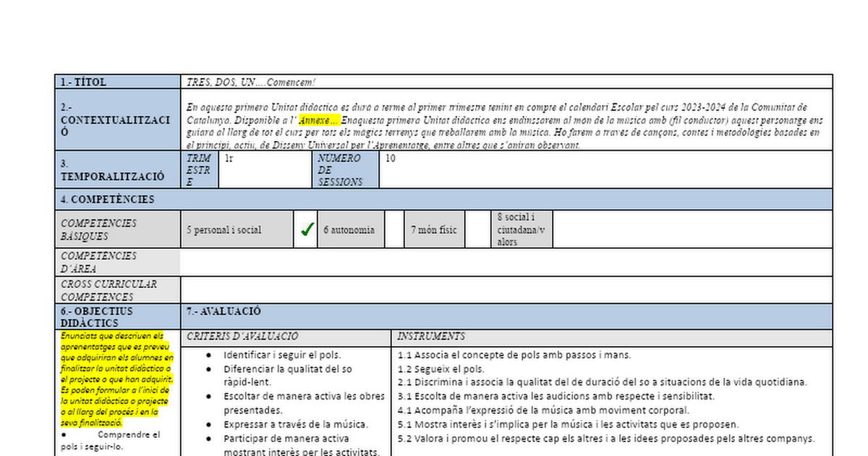This screenshot has height=456, width=868.
Task: Click the yellow highlighted 'Enunciats que descriuen' paragraph
Action: [x=116, y=379]
